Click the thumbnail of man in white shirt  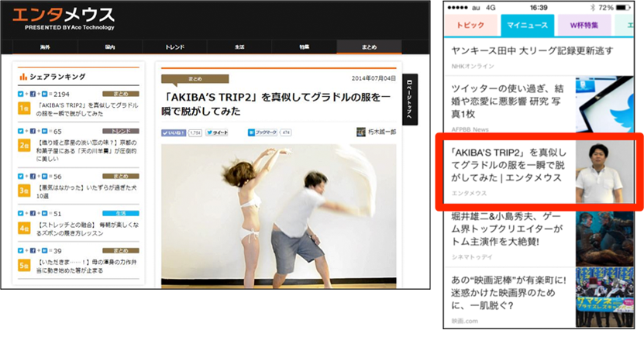(x=604, y=171)
